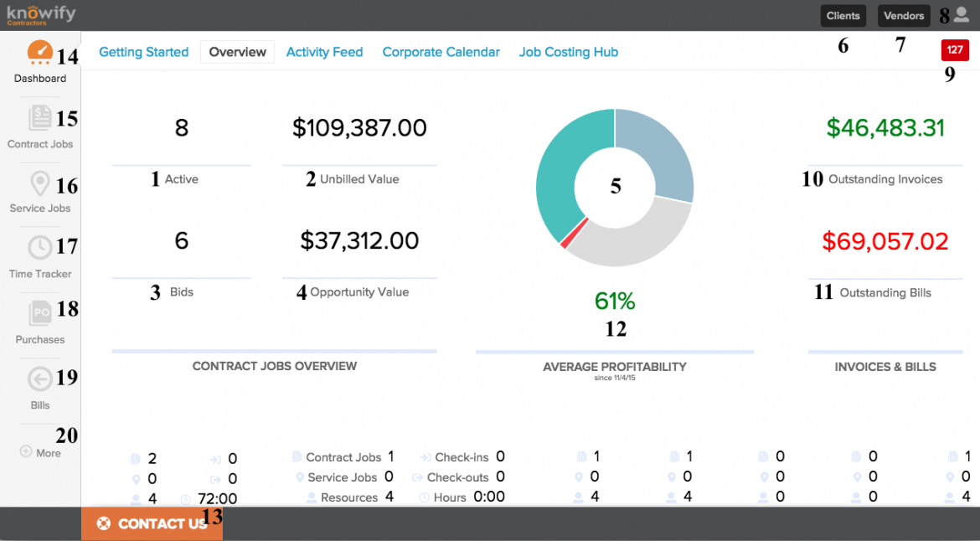The height and width of the screenshot is (541, 980).
Task: Switch to the Activity Feed tab
Action: tap(324, 51)
